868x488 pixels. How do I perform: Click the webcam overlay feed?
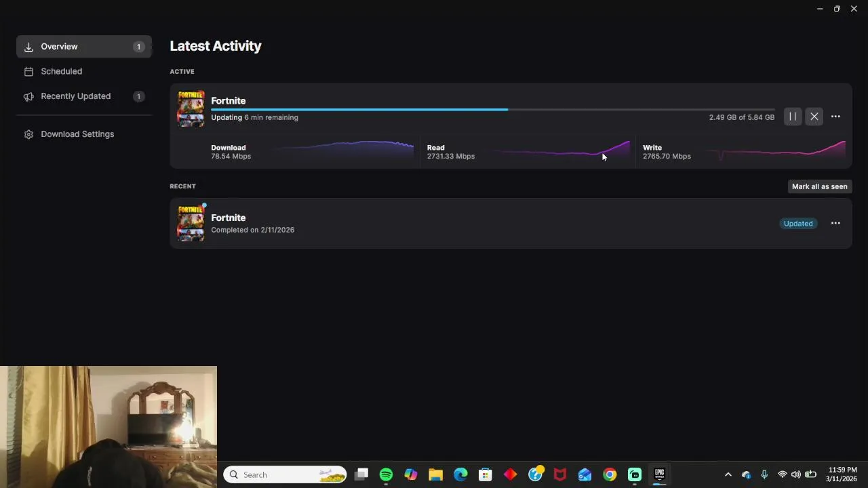click(108, 427)
